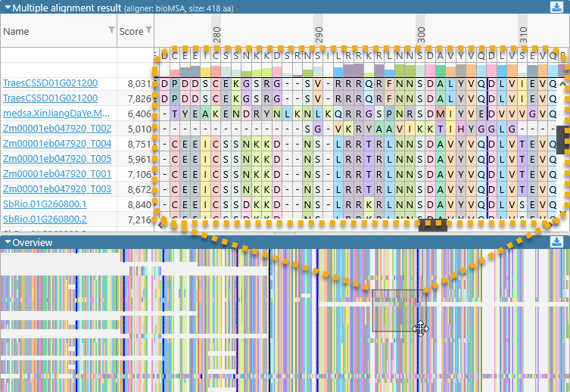The width and height of the screenshot is (570, 392).
Task: Click the left arrow of the alignment horizontal scrollbar
Action: [x=160, y=223]
